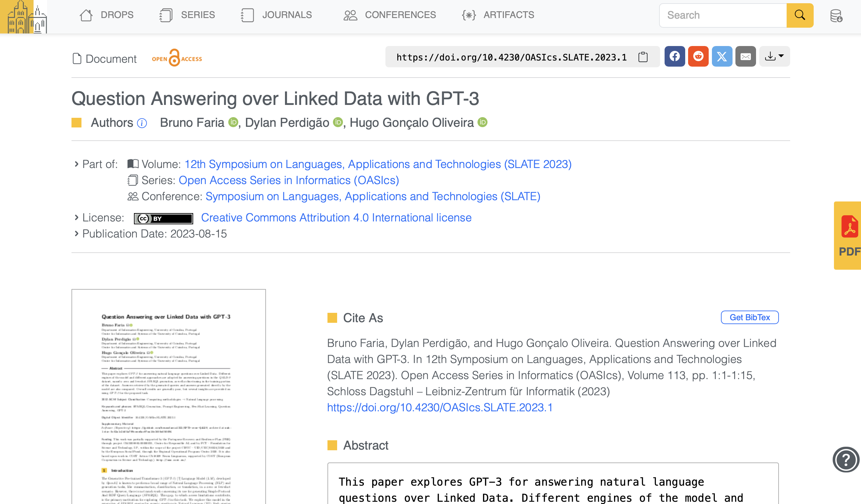The width and height of the screenshot is (861, 504).
Task: Expand the Part of chevron
Action: [77, 164]
